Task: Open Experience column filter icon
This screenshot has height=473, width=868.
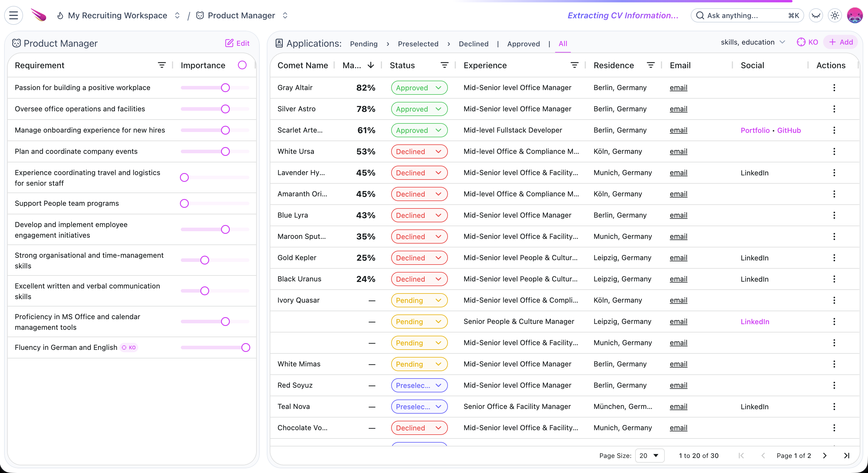Action: tap(574, 65)
